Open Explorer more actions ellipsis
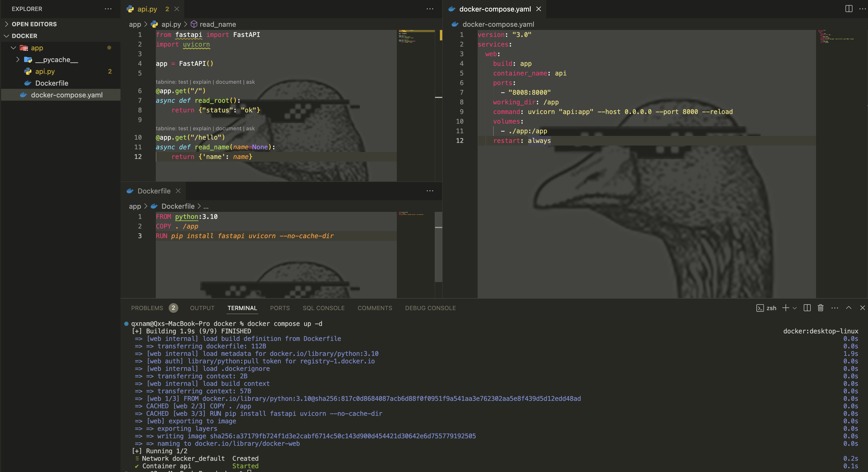 click(x=108, y=9)
